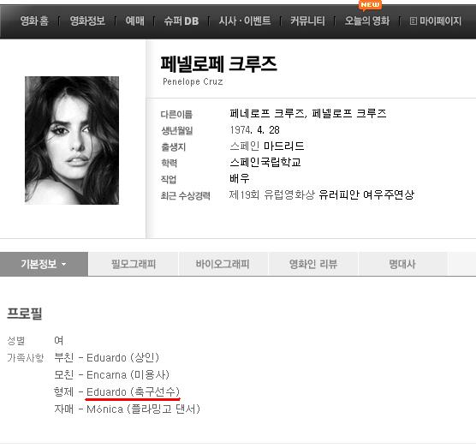Image resolution: width=476 pixels, height=448 pixels.
Task: Click 마드리드 birthplace link
Action: 283,146
